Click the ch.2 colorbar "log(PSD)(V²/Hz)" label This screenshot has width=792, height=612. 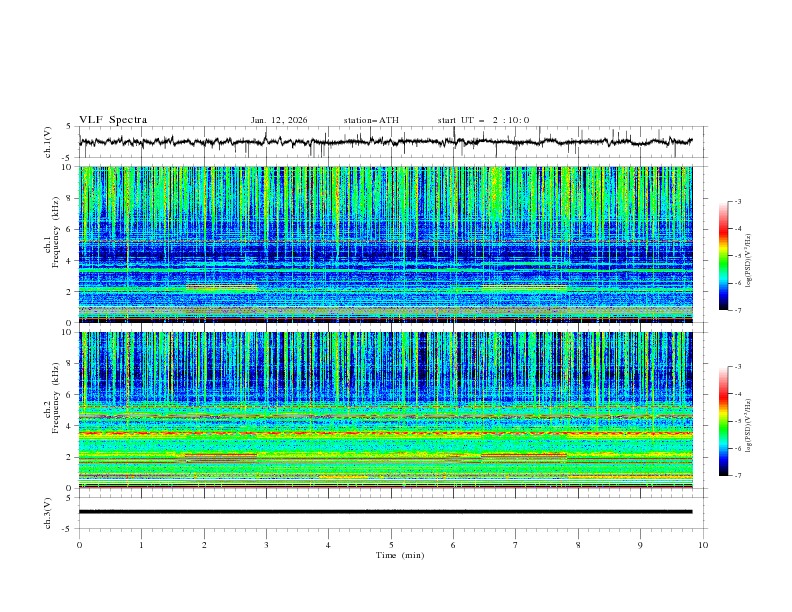pyautogui.click(x=748, y=426)
